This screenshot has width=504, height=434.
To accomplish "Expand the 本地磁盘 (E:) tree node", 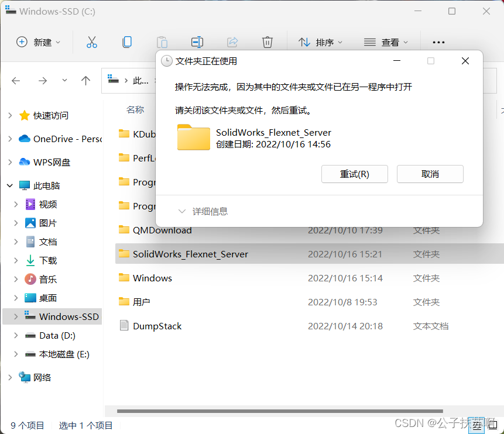I will tap(16, 354).
